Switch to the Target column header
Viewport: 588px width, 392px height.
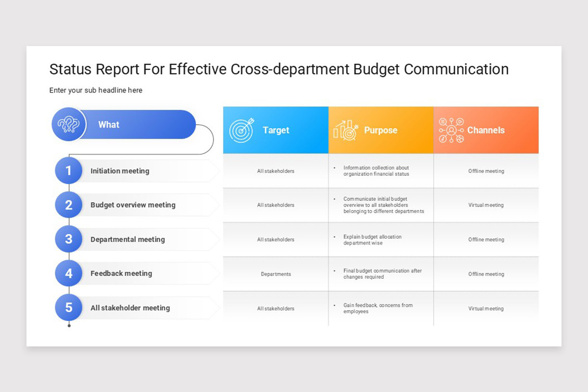point(276,130)
